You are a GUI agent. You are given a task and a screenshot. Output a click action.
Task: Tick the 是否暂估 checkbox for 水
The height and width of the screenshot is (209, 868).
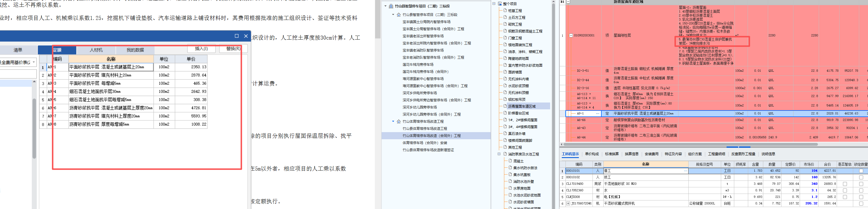tap(845, 190)
